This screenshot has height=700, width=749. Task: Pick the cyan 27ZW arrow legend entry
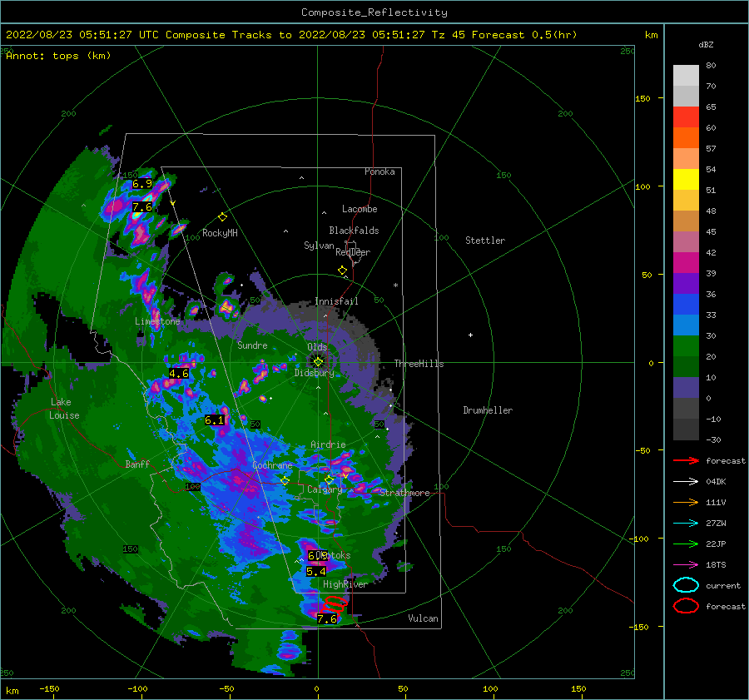coord(686,523)
